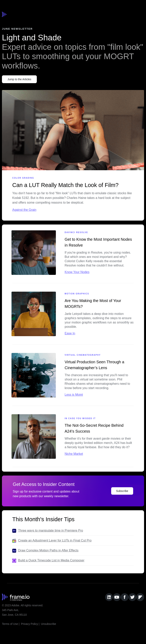Open the LinkedIn social icon

pos(109,597)
